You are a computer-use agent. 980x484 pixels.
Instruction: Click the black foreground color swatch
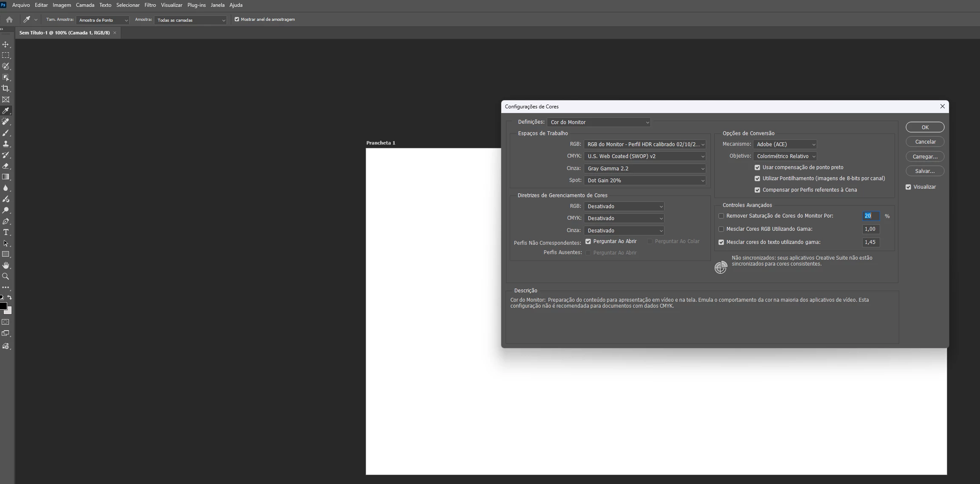coord(3,306)
